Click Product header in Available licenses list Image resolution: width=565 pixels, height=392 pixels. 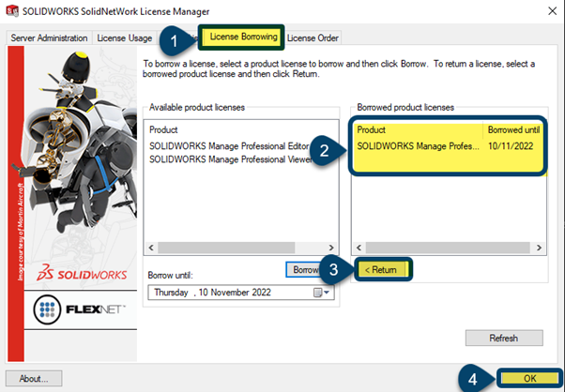pyautogui.click(x=163, y=130)
